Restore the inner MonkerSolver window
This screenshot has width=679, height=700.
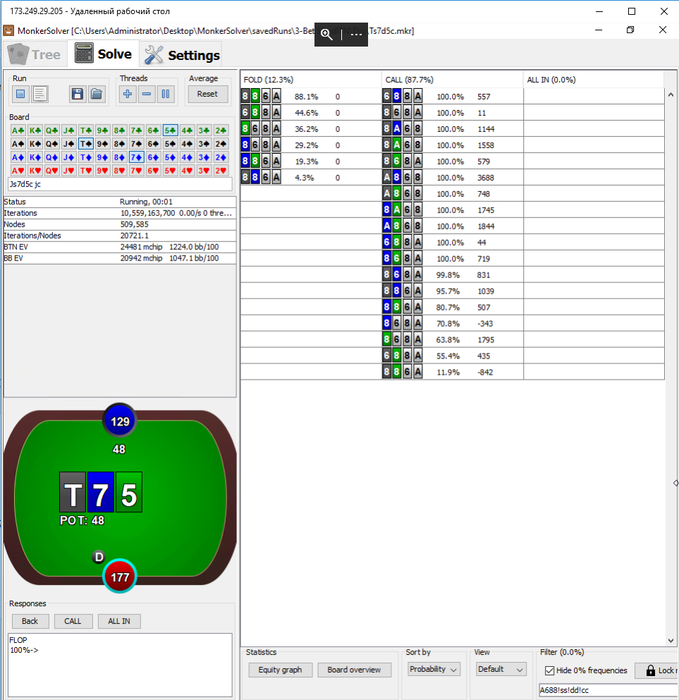point(630,30)
